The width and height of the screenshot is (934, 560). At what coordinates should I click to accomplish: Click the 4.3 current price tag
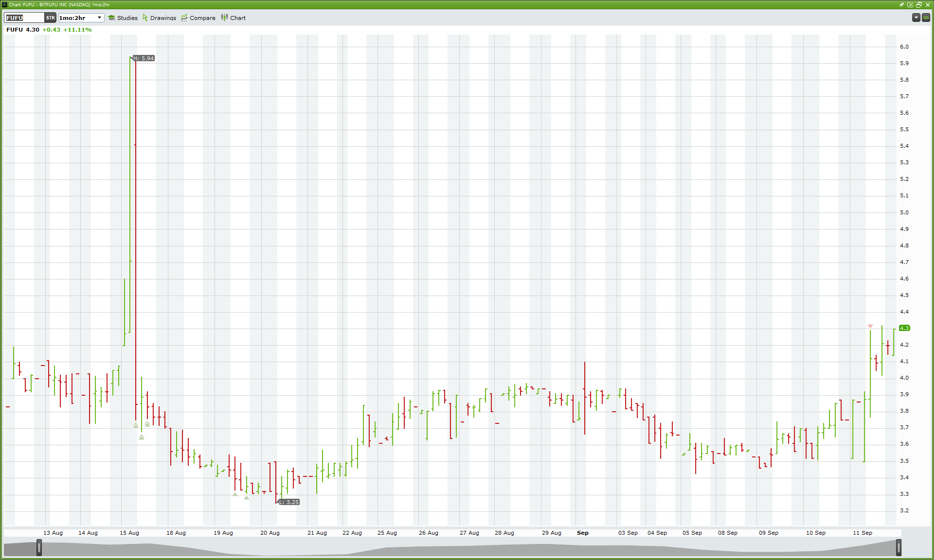[x=904, y=328]
